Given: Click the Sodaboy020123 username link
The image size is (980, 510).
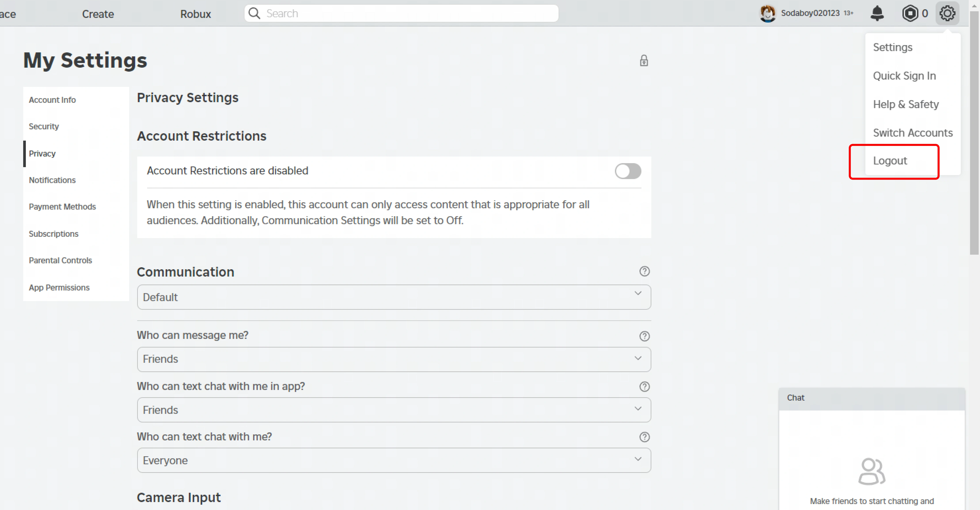Looking at the screenshot, I should (810, 13).
